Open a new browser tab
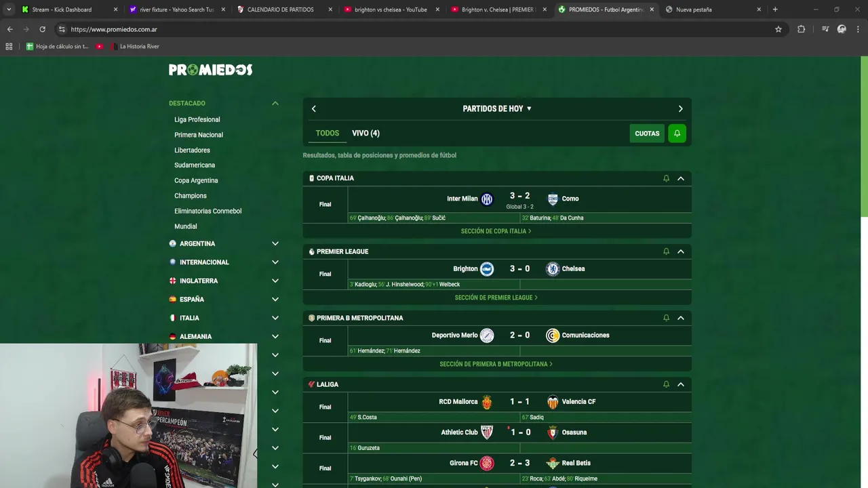Viewport: 868px width, 488px height. click(775, 9)
